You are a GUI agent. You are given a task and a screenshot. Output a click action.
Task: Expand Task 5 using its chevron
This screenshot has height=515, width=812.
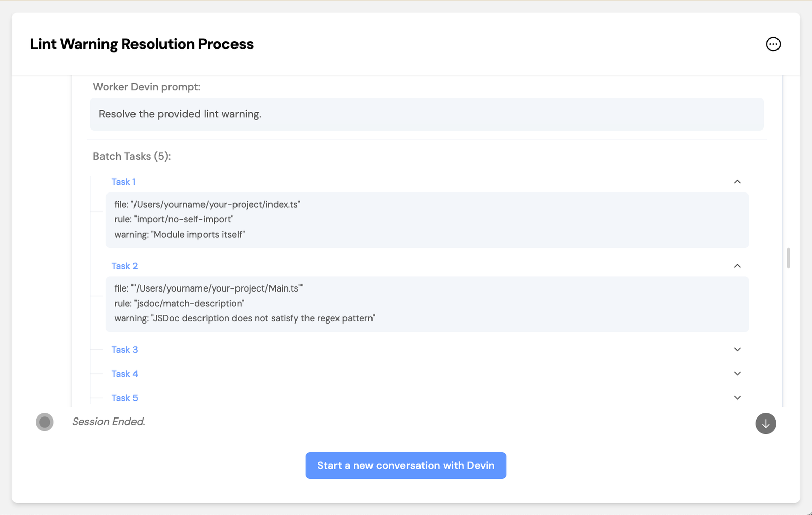click(x=737, y=398)
